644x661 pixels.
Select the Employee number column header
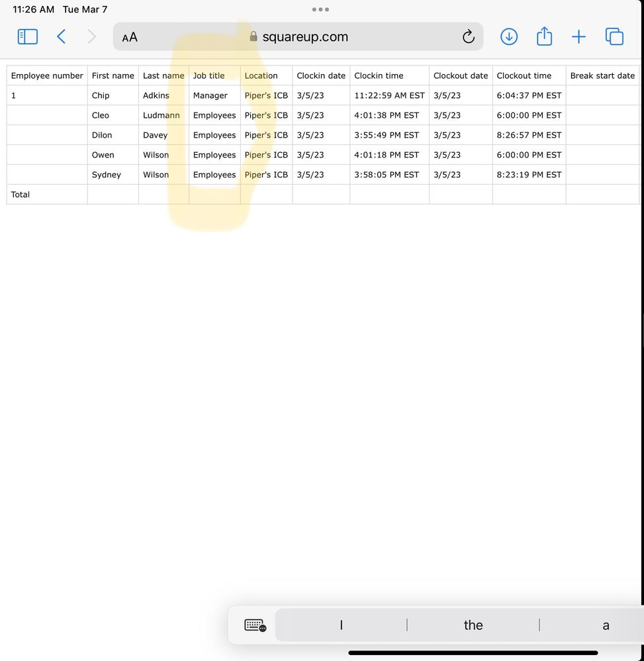coord(47,75)
